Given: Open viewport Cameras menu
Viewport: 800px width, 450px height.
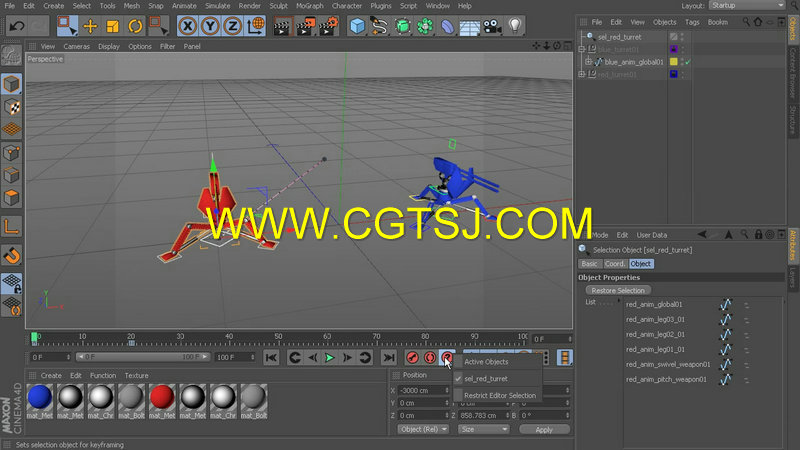Looking at the screenshot, I should click(77, 46).
